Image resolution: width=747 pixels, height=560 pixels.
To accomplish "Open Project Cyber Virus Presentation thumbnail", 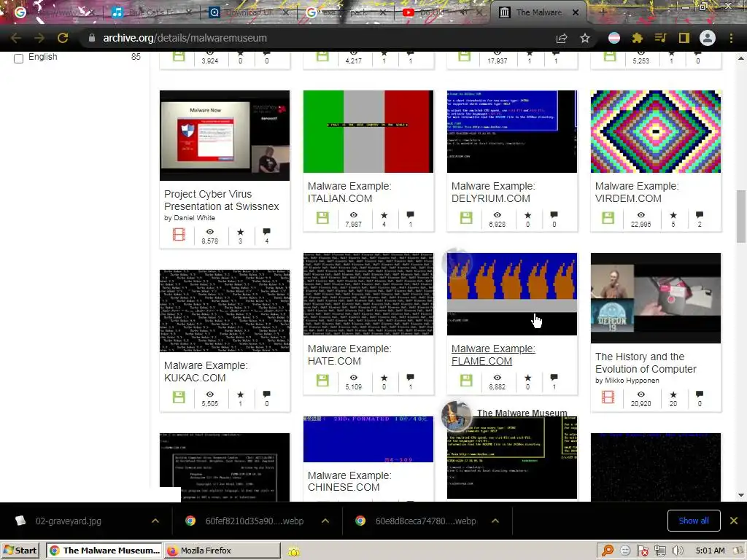I will 225,135.
